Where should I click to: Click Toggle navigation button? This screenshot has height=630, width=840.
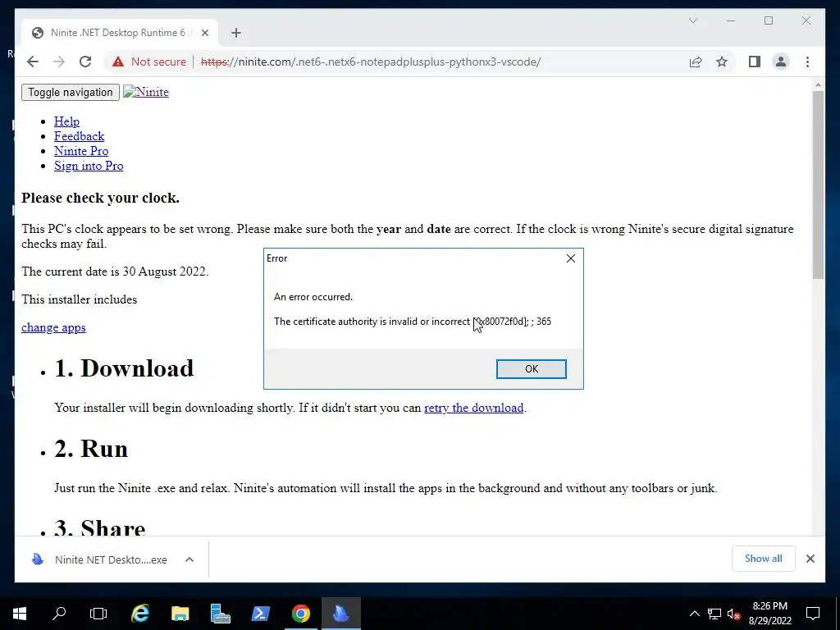71,92
